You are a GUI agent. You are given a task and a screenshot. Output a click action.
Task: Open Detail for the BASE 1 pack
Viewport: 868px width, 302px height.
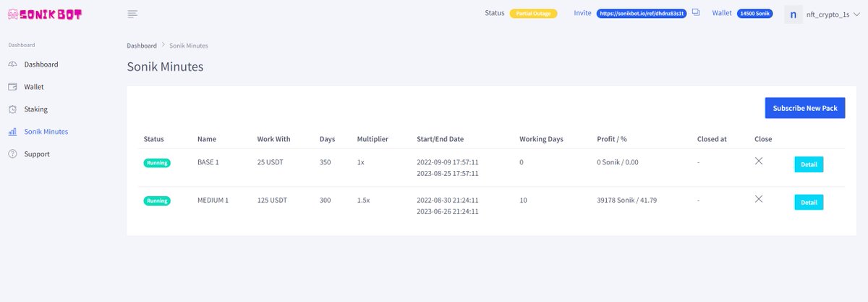click(x=809, y=164)
